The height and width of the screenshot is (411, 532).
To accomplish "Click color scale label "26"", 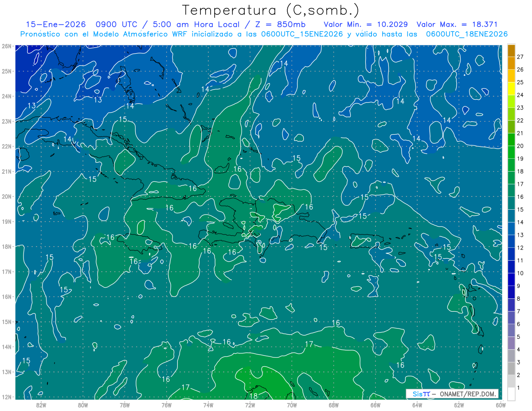I will pyautogui.click(x=520, y=70).
